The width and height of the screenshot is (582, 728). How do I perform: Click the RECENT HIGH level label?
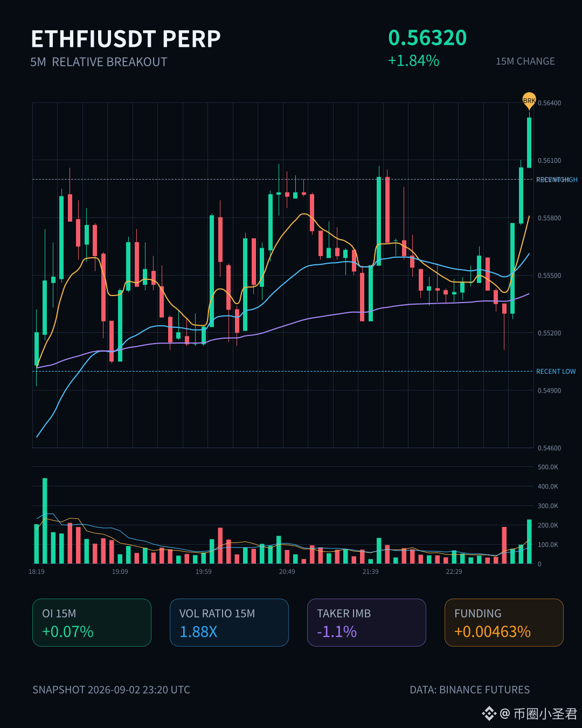(557, 180)
